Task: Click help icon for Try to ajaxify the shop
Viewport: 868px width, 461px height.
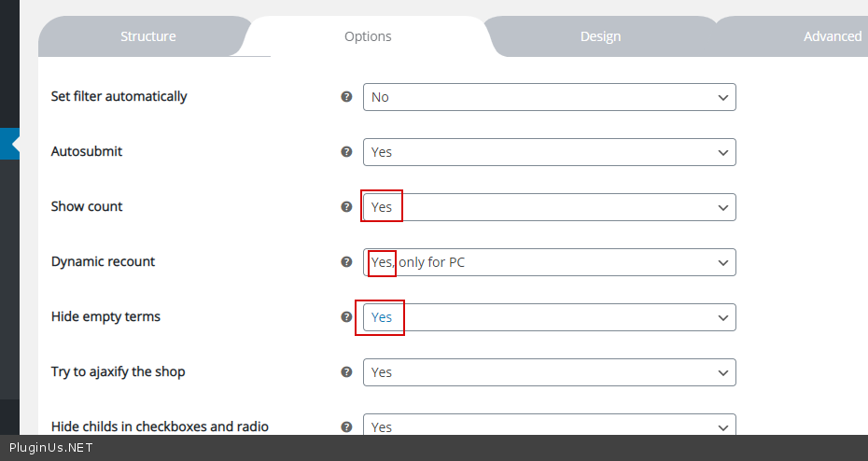Action: click(346, 372)
